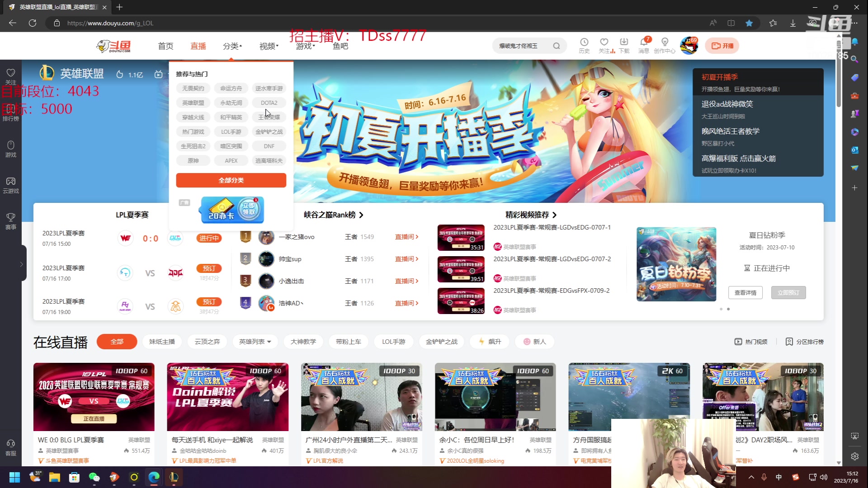Click 预订 for the 17:00 LPL match
Viewport: 868px width, 488px height.
coord(209,268)
